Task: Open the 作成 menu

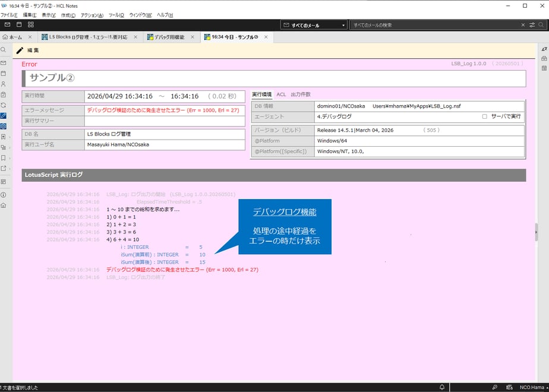Action: point(68,15)
